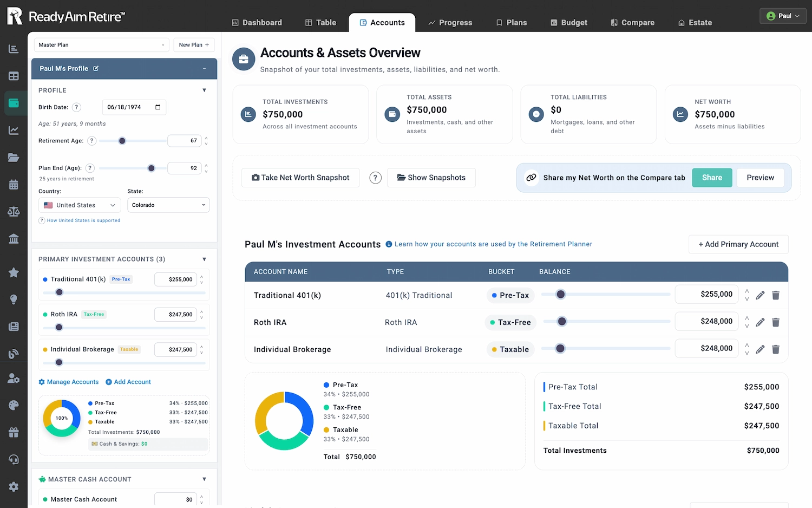Image resolution: width=812 pixels, height=508 pixels.
Task: Collapse the Primary Investment Accounts section
Action: [x=204, y=259]
